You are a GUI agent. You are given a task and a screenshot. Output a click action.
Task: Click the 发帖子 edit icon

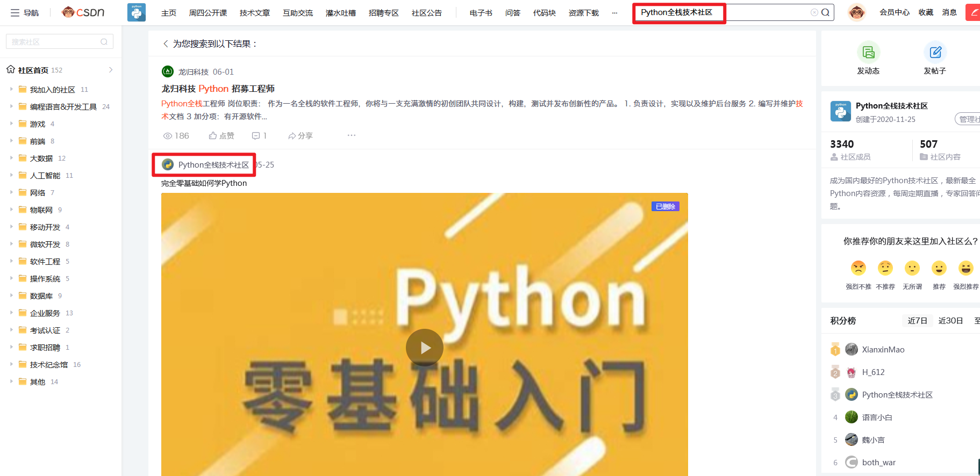point(935,52)
